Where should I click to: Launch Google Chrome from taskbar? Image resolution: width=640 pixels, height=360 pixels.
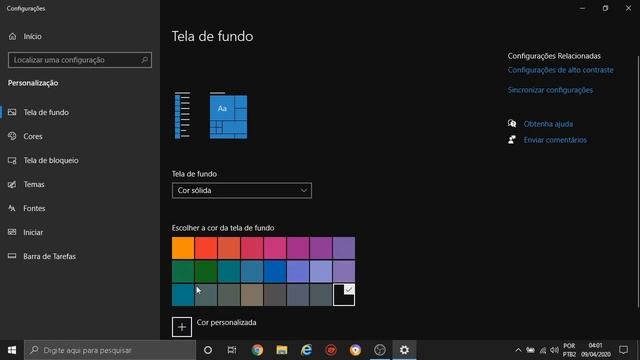tap(257, 350)
